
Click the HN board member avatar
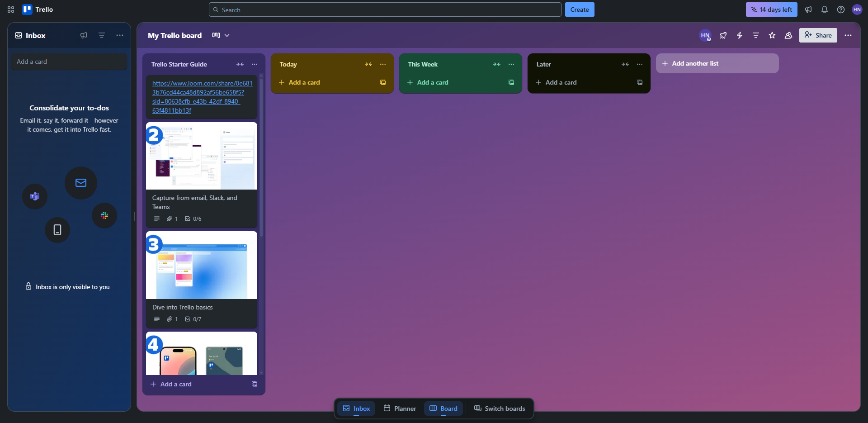[705, 35]
